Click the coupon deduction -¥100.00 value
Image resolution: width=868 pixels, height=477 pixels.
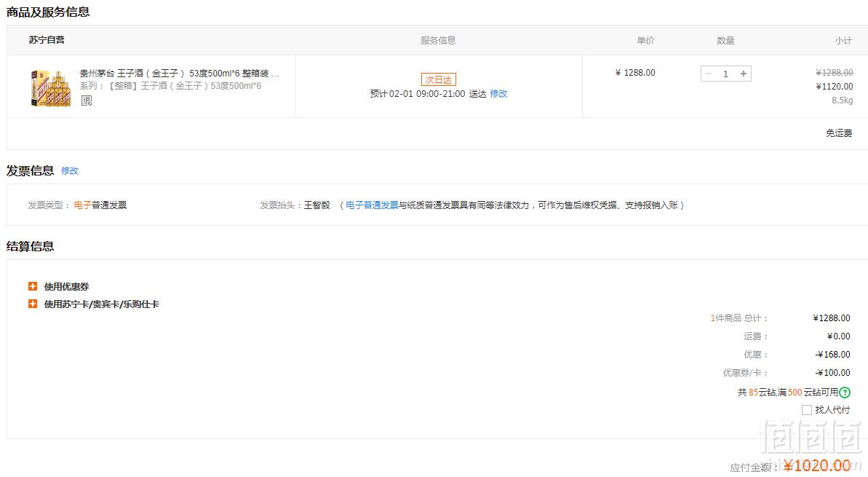click(x=832, y=373)
